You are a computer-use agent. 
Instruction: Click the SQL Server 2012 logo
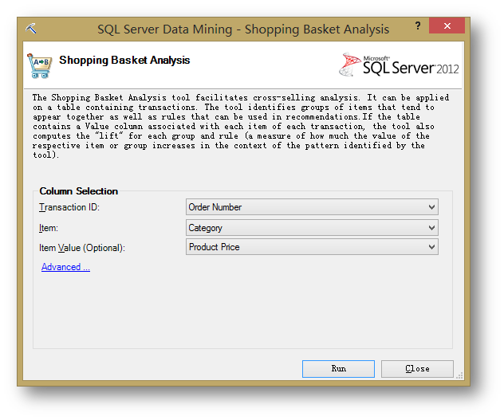(x=399, y=65)
